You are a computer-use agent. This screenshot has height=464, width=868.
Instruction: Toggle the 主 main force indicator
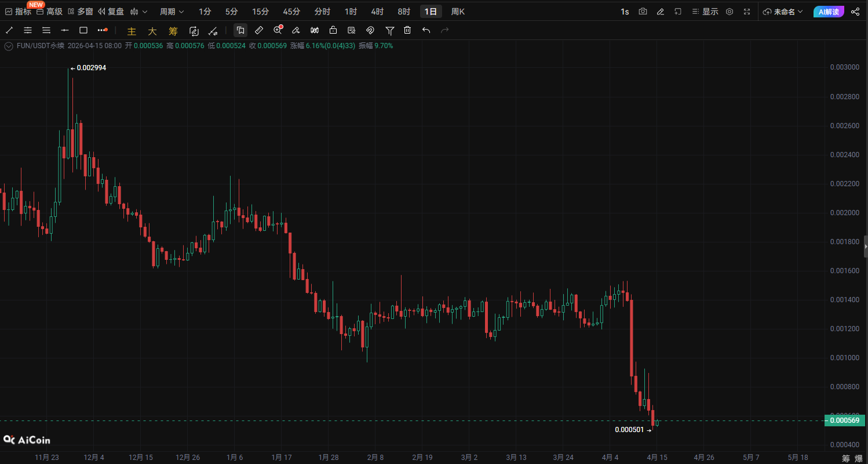(x=132, y=31)
